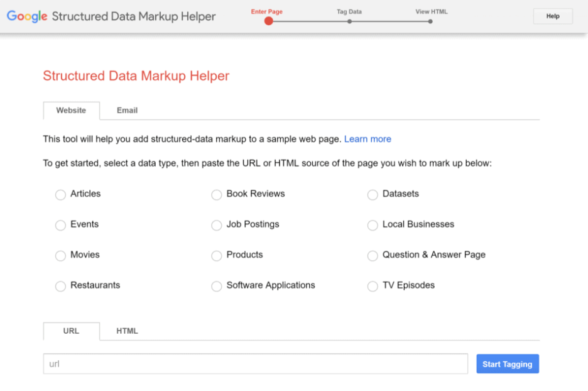This screenshot has width=588, height=391.
Task: Select the Restaurants data type
Action: coord(60,286)
